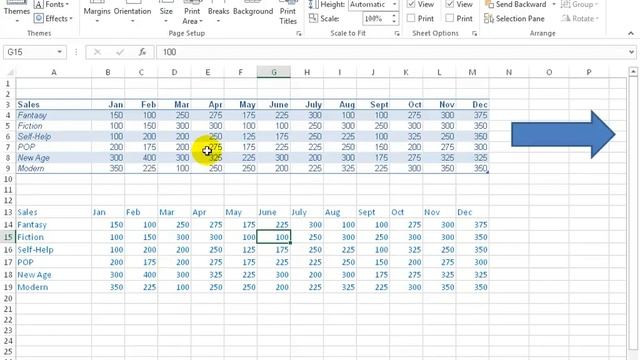The width and height of the screenshot is (640, 360).
Task: Open the Themes gallery button
Action: [x=16, y=12]
